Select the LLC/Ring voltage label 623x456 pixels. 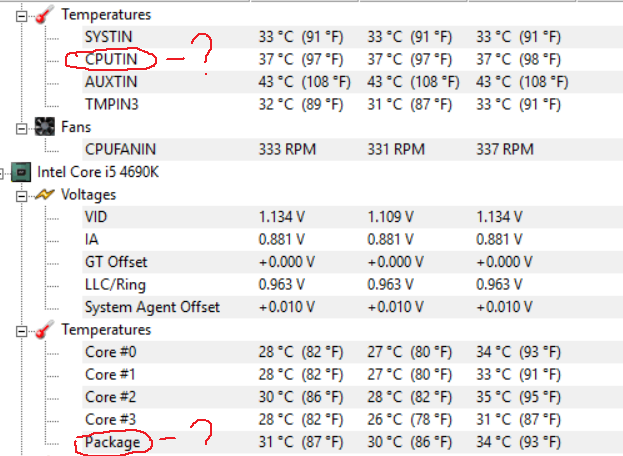click(x=116, y=284)
